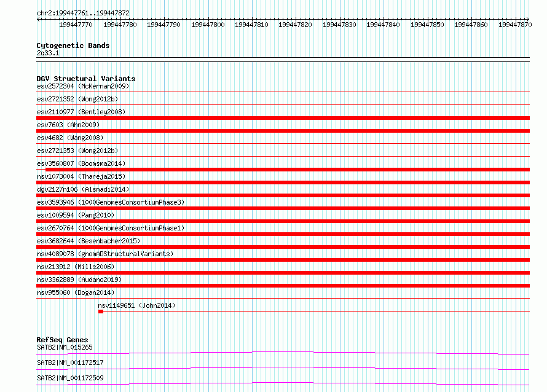The image size is (547, 392).
Task: Open variant nsv213912 (Mills2006)
Action: point(76,267)
